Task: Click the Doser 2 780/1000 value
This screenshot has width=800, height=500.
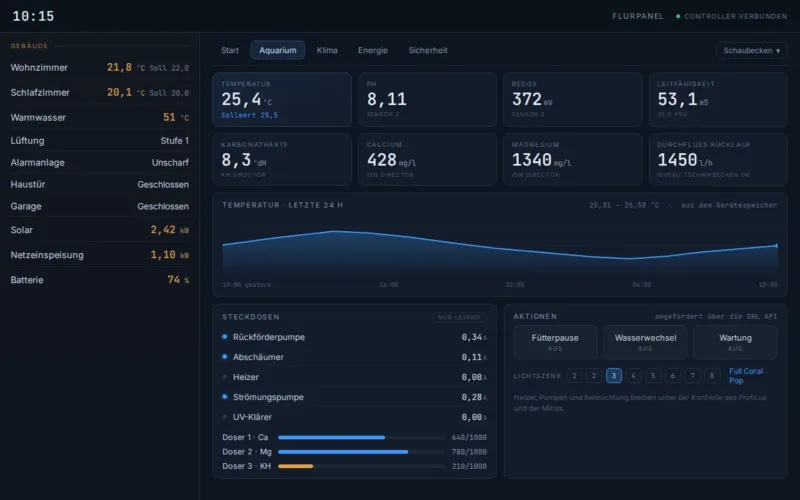Action: pos(469,452)
